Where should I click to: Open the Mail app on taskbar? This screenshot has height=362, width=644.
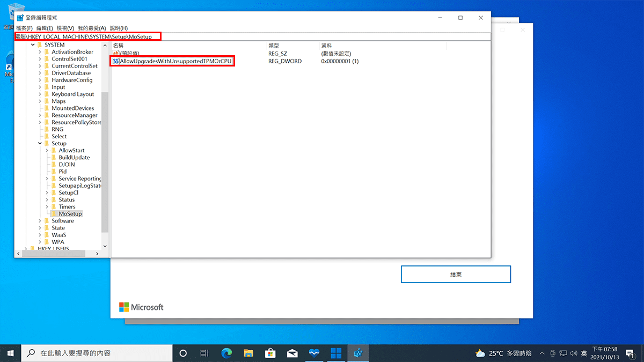[x=292, y=353]
